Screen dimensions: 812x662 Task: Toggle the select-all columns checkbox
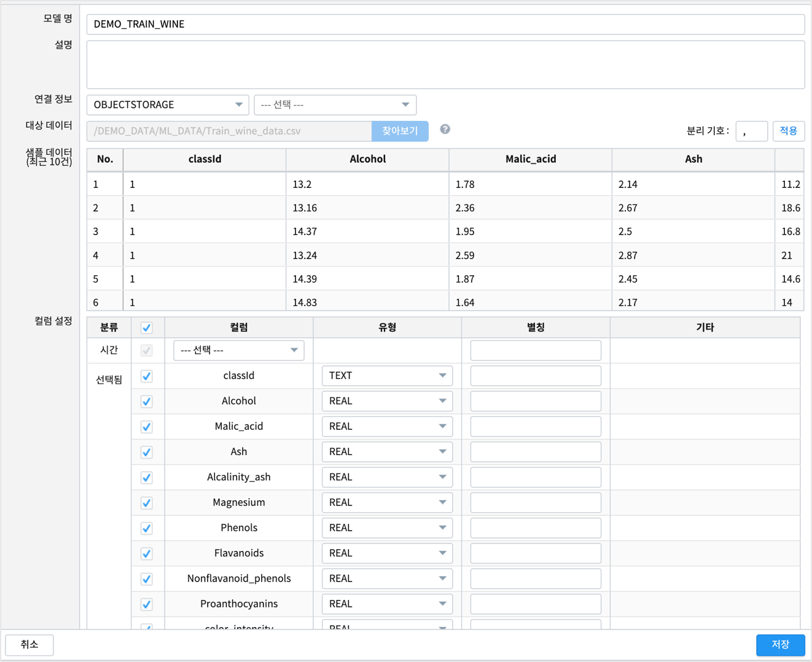click(147, 328)
